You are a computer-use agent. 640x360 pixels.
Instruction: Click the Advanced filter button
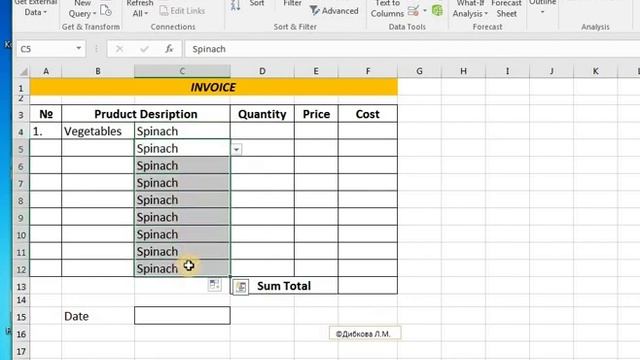(x=334, y=11)
